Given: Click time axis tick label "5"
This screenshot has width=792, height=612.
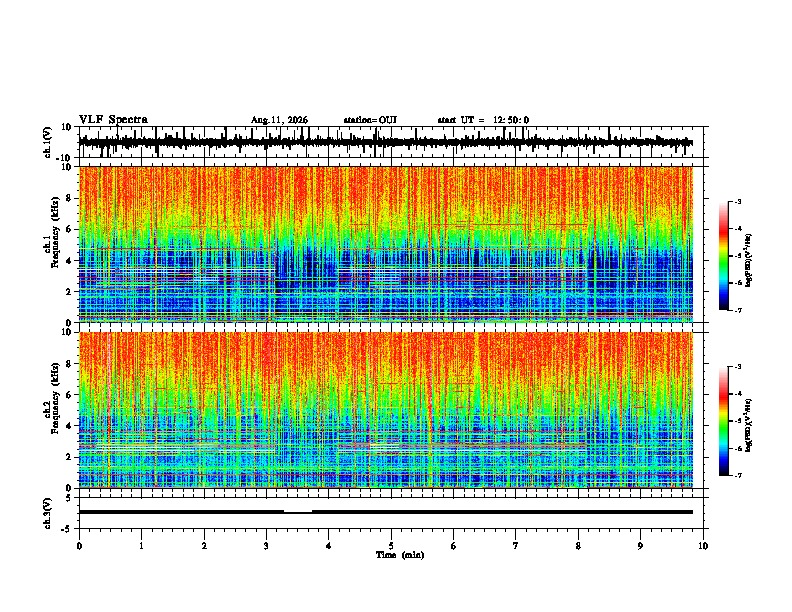Looking at the screenshot, I should click(391, 546).
